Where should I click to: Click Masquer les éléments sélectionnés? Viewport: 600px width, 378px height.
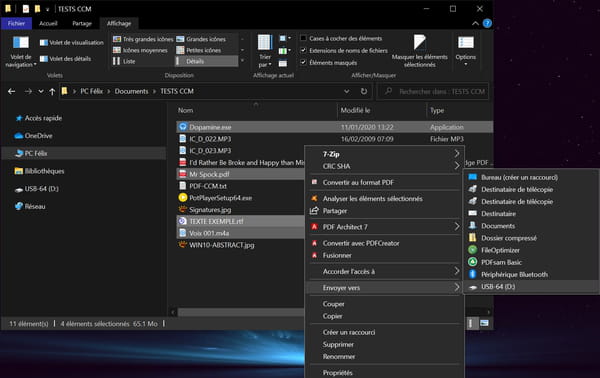(419, 51)
